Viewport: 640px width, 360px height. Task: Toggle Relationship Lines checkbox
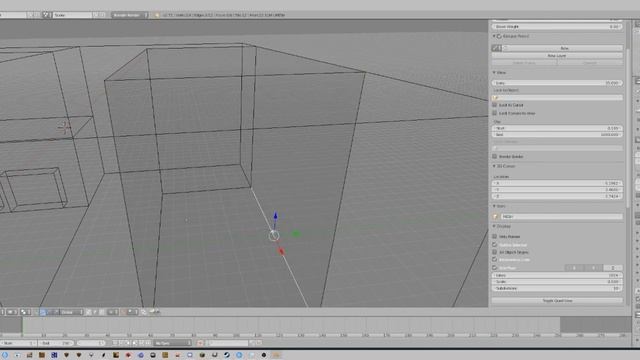click(495, 260)
